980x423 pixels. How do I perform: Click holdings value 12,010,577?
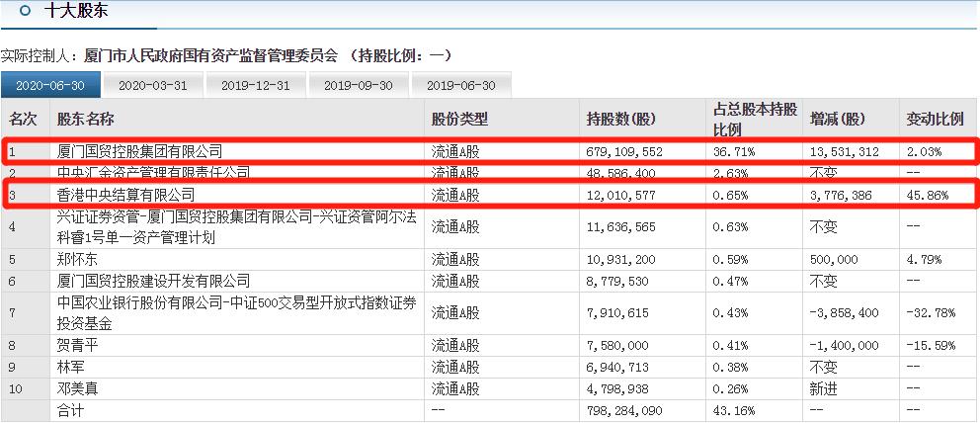coord(620,196)
